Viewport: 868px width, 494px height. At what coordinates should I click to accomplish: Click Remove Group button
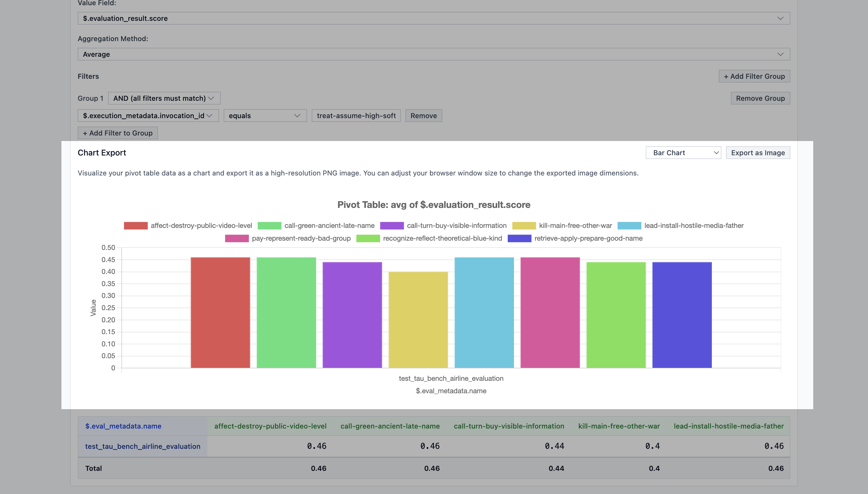pos(760,98)
